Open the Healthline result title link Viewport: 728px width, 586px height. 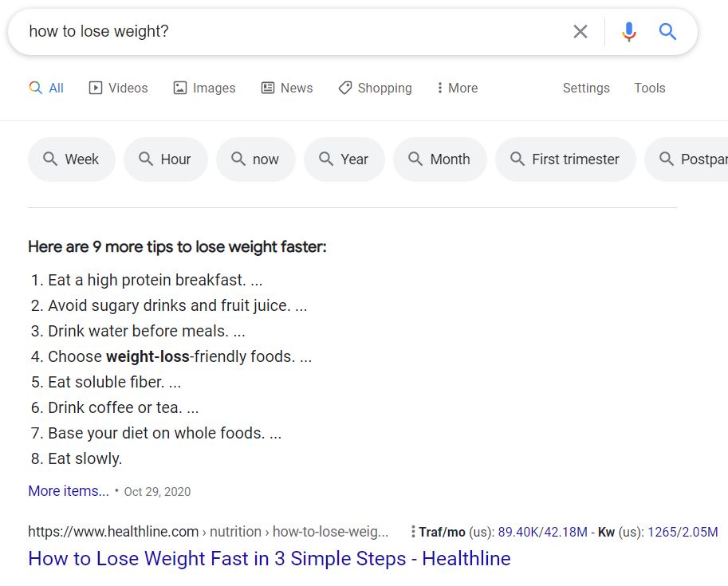(269, 558)
